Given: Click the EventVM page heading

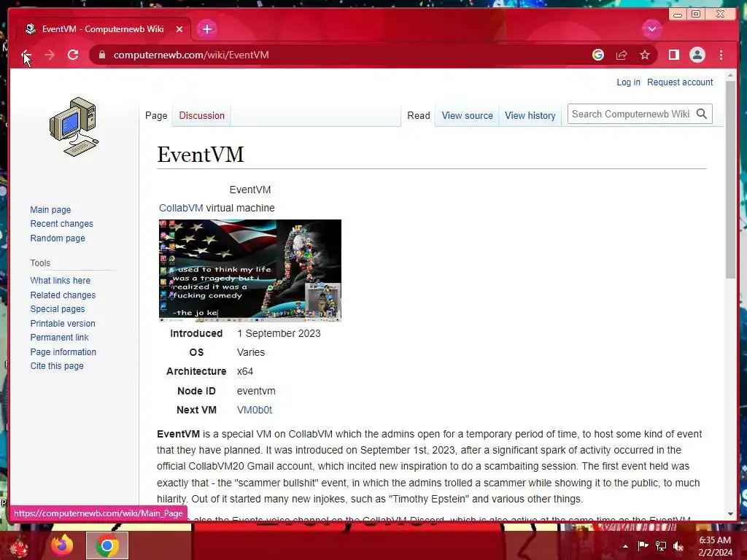Looking at the screenshot, I should 201,155.
